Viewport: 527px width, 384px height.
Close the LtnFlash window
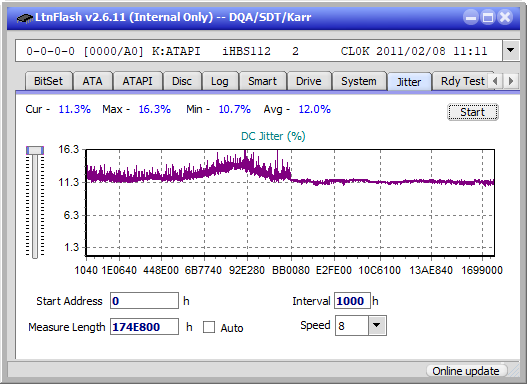(505, 17)
